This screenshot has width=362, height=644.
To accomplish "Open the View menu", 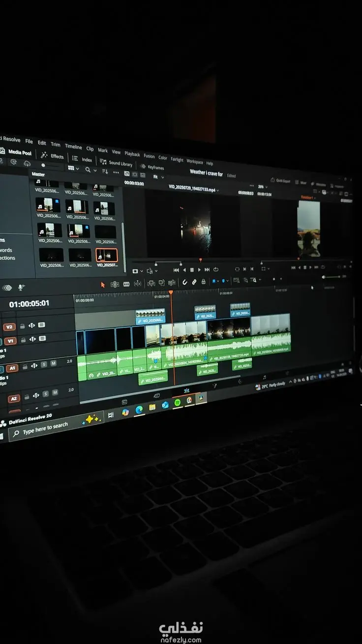I will [116, 152].
